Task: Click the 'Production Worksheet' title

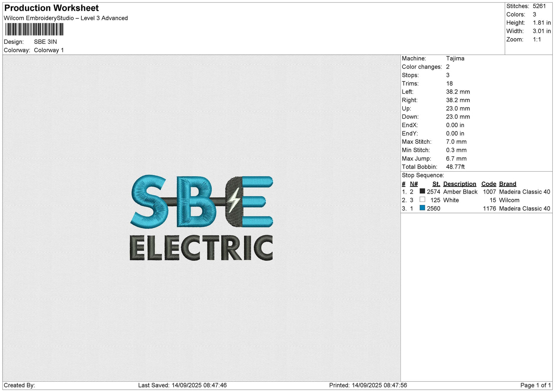Action: click(x=51, y=8)
